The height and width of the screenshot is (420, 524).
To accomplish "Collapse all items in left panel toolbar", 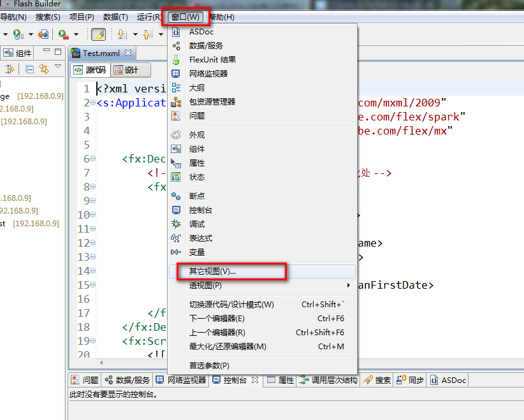I will coord(30,69).
